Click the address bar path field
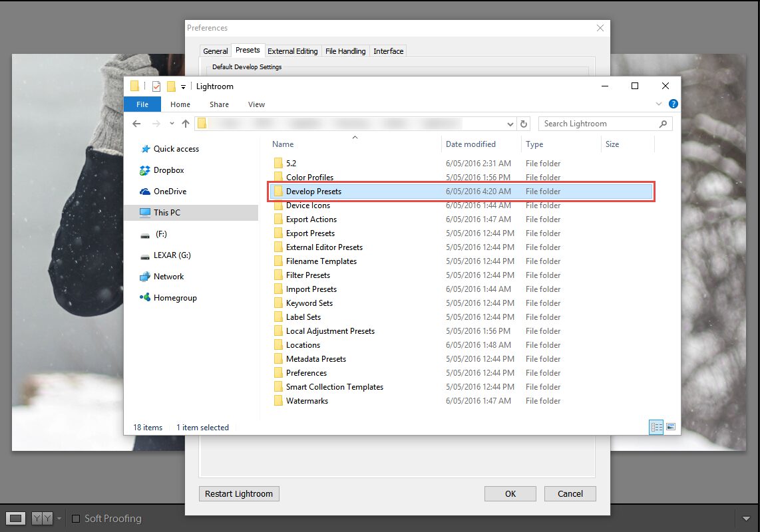This screenshot has height=532, width=760. tap(356, 124)
